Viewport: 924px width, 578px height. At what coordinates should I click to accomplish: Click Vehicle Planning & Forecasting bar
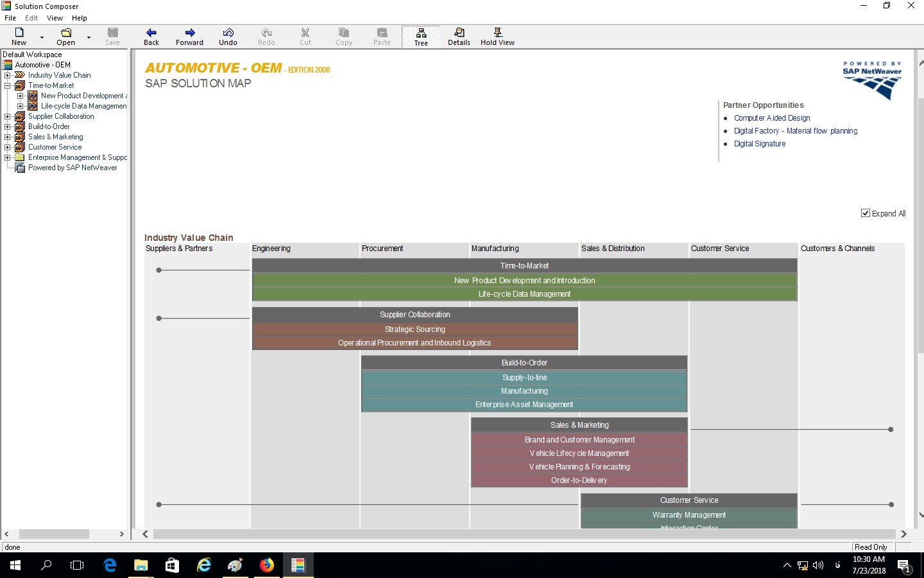point(579,467)
